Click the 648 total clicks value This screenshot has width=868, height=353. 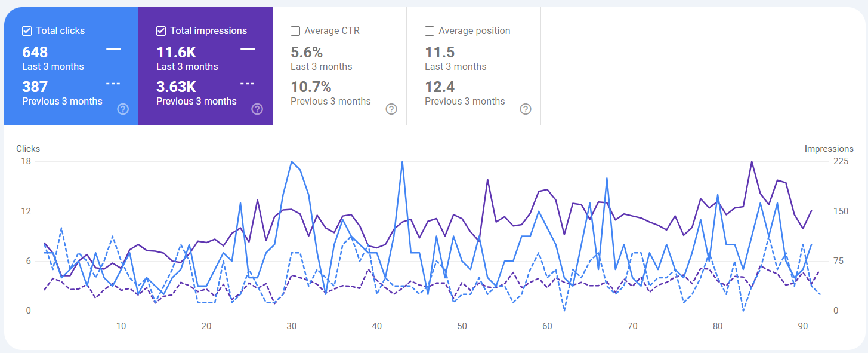coord(35,53)
